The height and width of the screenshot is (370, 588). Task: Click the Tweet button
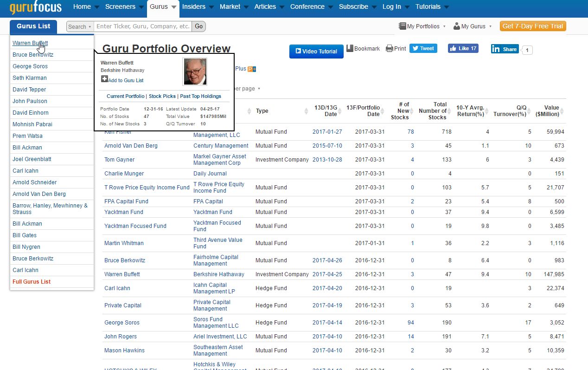[x=423, y=48]
